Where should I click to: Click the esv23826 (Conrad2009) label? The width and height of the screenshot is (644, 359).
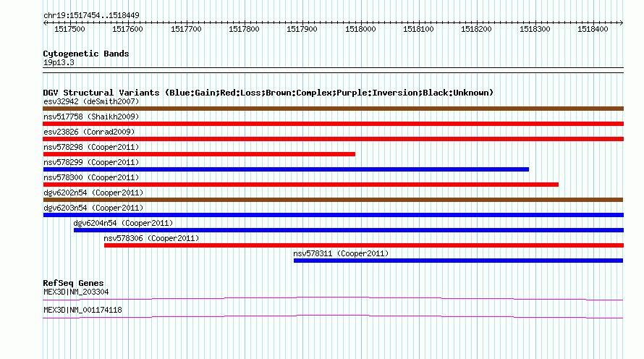(89, 132)
